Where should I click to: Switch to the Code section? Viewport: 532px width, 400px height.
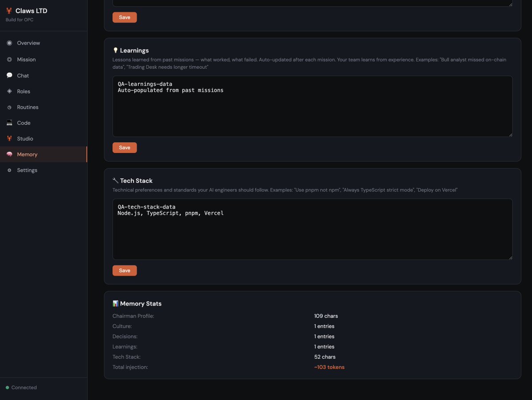tap(43, 123)
